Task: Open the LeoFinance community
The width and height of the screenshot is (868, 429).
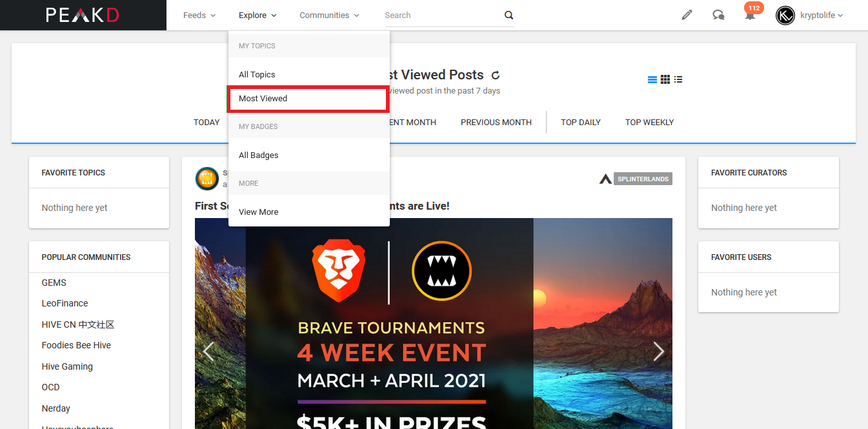Action: 65,303
